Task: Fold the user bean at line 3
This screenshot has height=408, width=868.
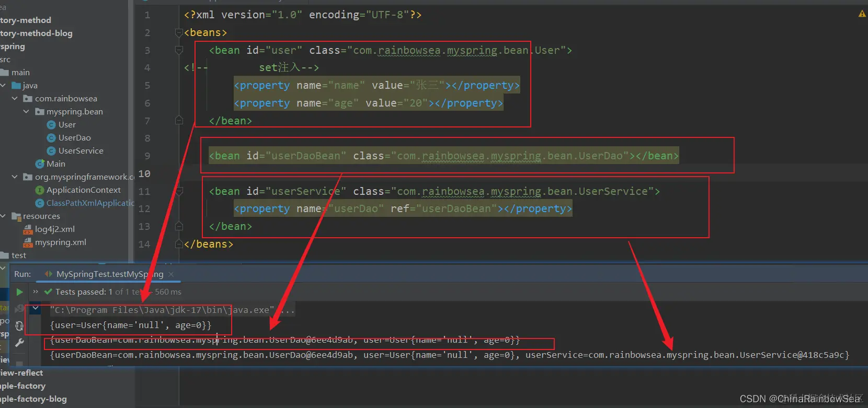Action: pos(179,51)
